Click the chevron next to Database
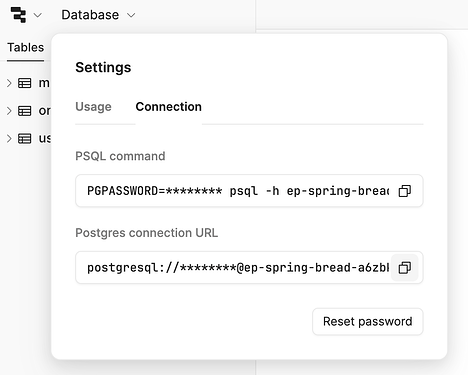Image resolution: width=468 pixels, height=375 pixels. 131,15
